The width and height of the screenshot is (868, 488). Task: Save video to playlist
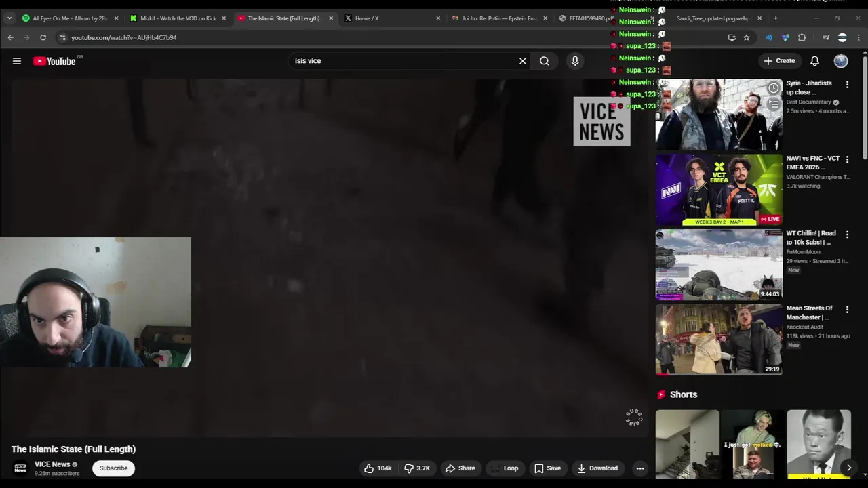coord(548,468)
